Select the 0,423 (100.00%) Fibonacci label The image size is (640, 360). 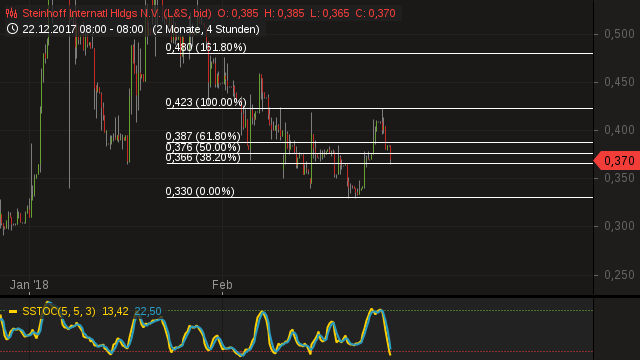point(206,102)
